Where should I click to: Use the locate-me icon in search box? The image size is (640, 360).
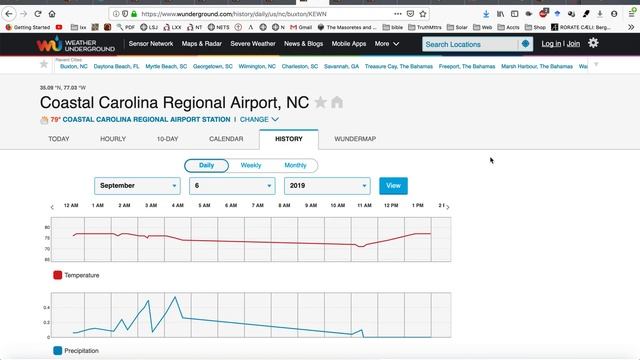pos(525,44)
